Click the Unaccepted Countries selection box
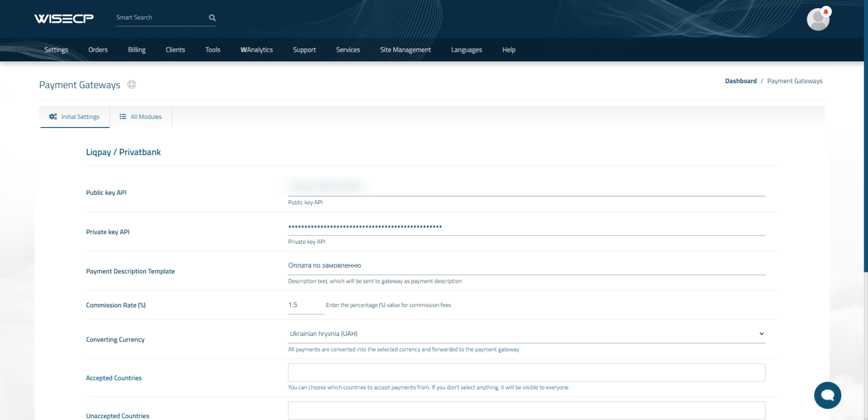This screenshot has height=420, width=868. 527,411
